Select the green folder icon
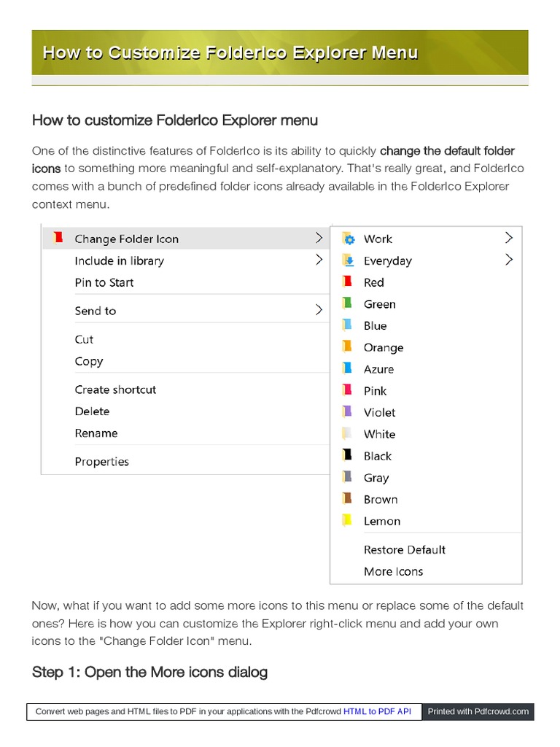The image size is (560, 747). [348, 303]
